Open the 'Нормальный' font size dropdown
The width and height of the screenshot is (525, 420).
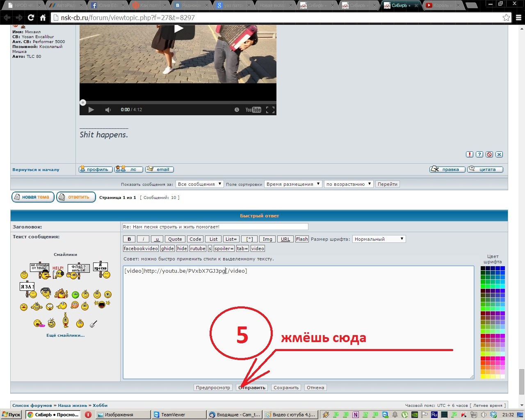(379, 239)
